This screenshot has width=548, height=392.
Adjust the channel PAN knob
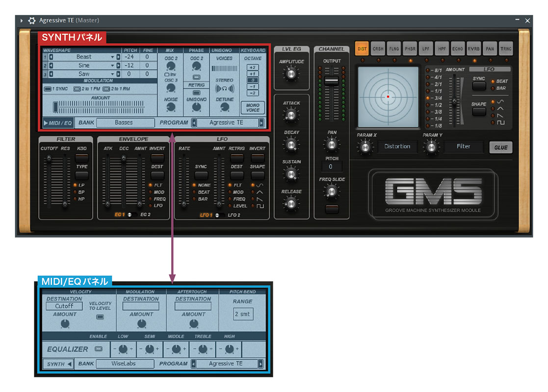click(x=331, y=145)
